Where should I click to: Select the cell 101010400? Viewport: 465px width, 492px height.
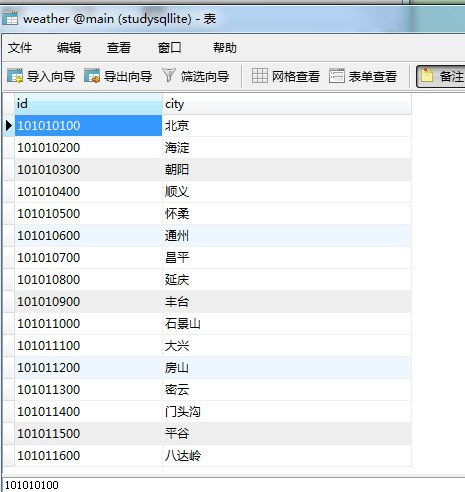88,192
